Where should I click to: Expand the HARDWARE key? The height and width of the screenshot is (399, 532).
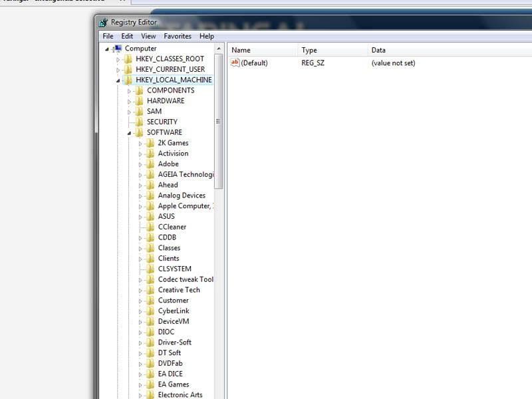pyautogui.click(x=129, y=102)
